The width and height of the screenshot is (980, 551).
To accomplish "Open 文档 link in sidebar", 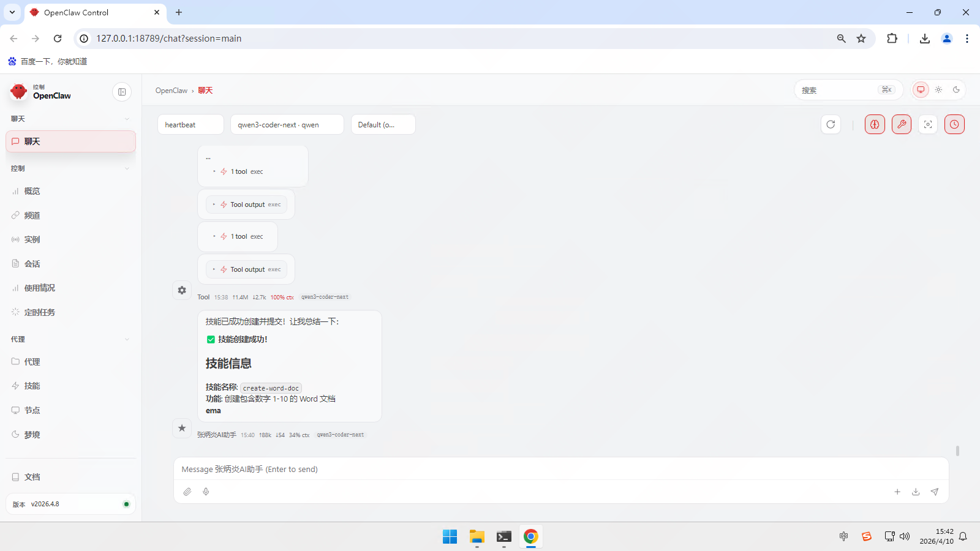I will point(32,477).
